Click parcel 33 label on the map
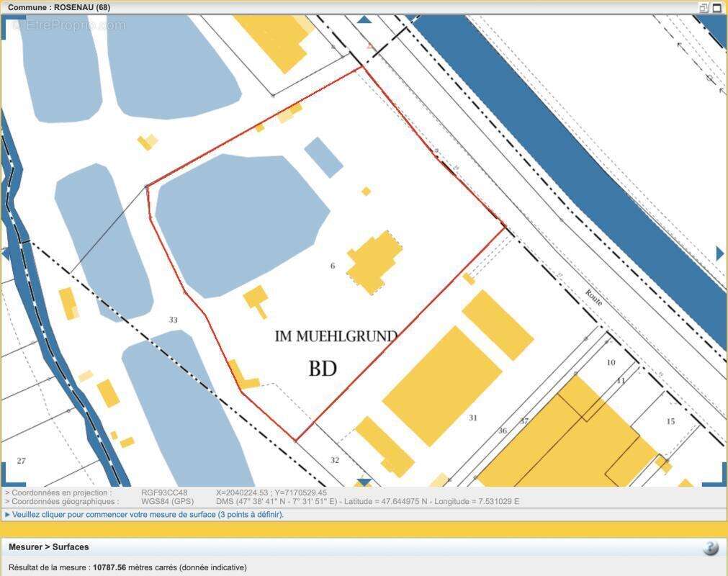This screenshot has height=576, width=728. [x=173, y=320]
